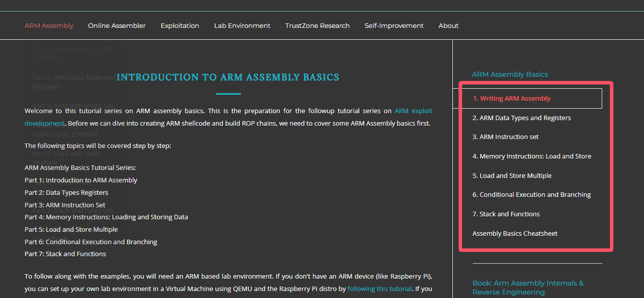
Task: Open sidebar '7. Stack and Functions'
Action: 506,214
